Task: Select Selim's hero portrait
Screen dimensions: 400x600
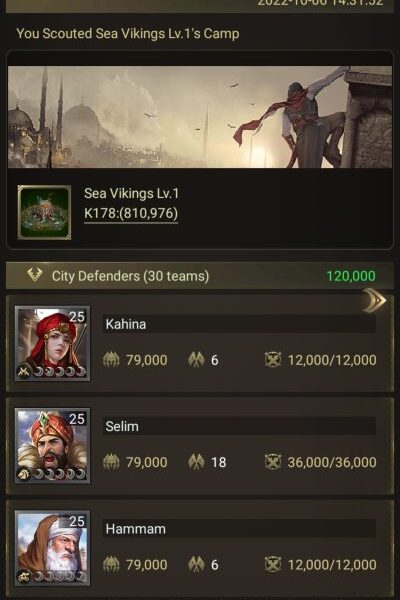Action: (x=52, y=446)
